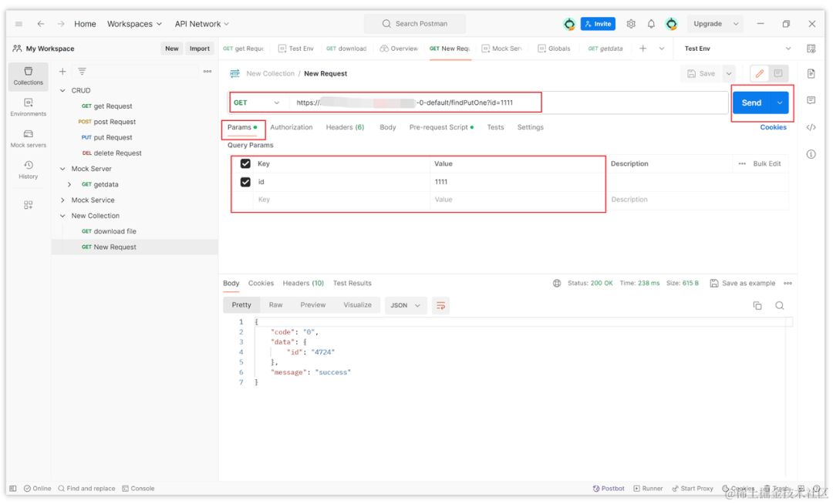Open the GET request method dropdown

[257, 102]
